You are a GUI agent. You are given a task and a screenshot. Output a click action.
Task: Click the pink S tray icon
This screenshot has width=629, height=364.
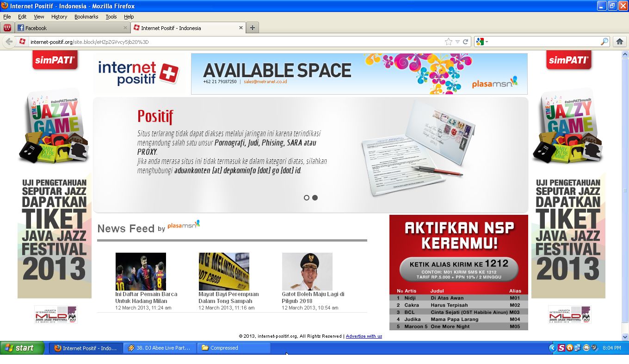click(x=561, y=348)
